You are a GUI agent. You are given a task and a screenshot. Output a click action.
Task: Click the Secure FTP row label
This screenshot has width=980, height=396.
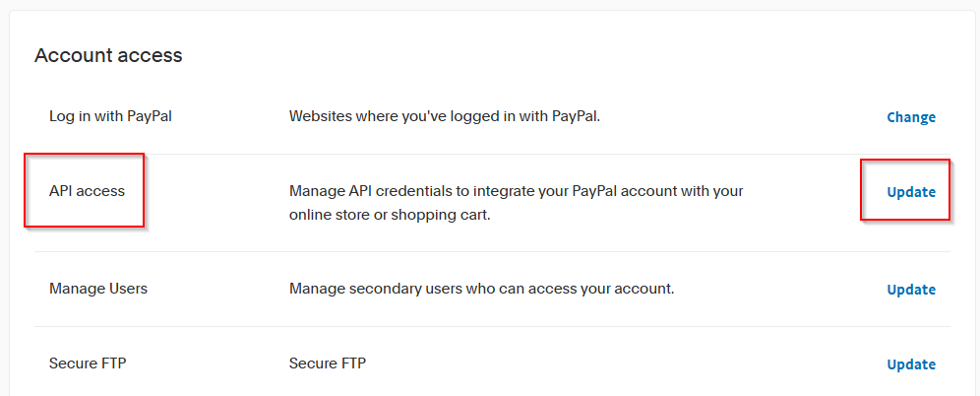click(88, 363)
